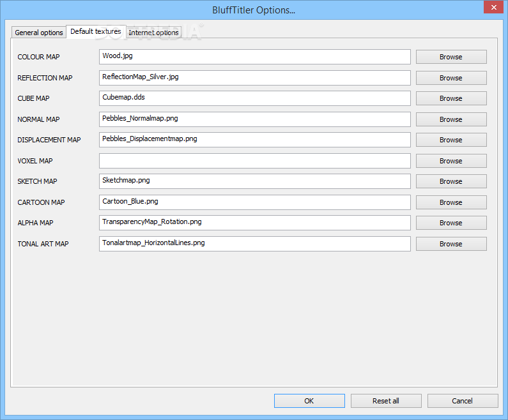
Task: Select the Default textures tab
Action: click(x=96, y=31)
